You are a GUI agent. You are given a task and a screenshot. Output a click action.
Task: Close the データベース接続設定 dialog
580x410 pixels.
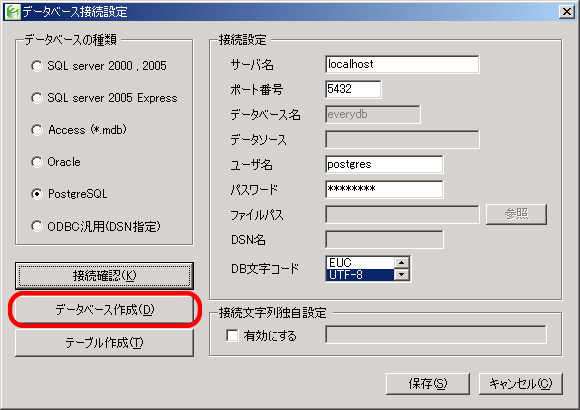[x=567, y=12]
